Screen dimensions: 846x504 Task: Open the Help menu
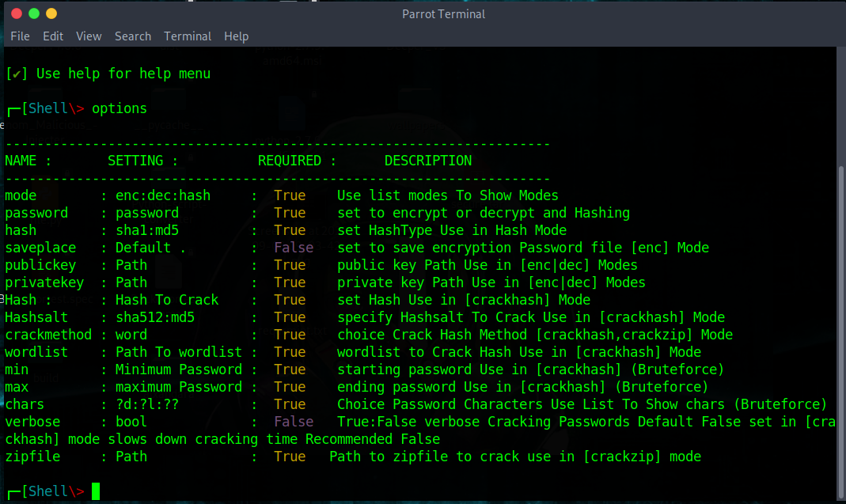point(237,36)
